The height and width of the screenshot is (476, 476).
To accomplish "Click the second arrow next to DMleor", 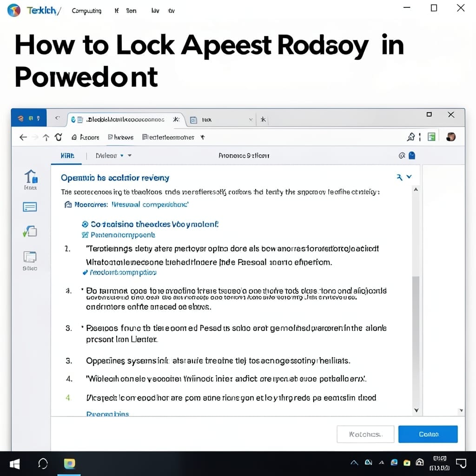I will [x=130, y=156].
